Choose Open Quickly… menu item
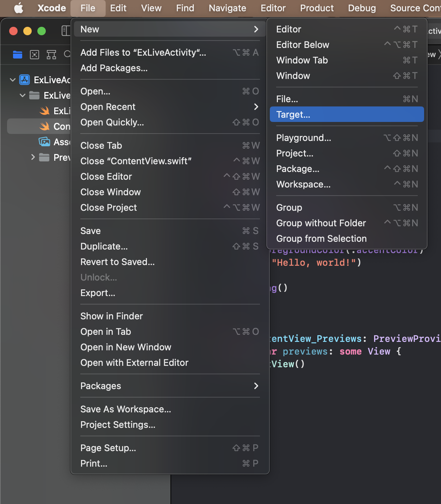Viewport: 441px width, 504px height. pyautogui.click(x=170, y=122)
